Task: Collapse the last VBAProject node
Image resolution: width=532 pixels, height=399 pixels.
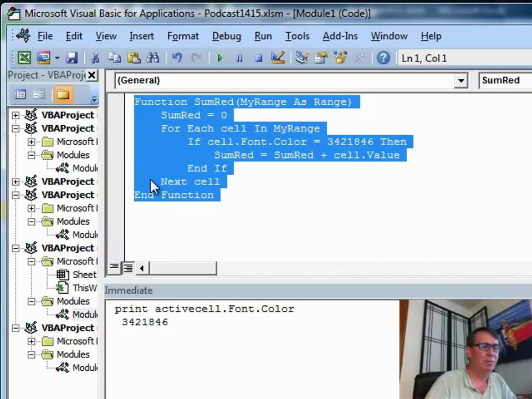Action: (x=16, y=328)
